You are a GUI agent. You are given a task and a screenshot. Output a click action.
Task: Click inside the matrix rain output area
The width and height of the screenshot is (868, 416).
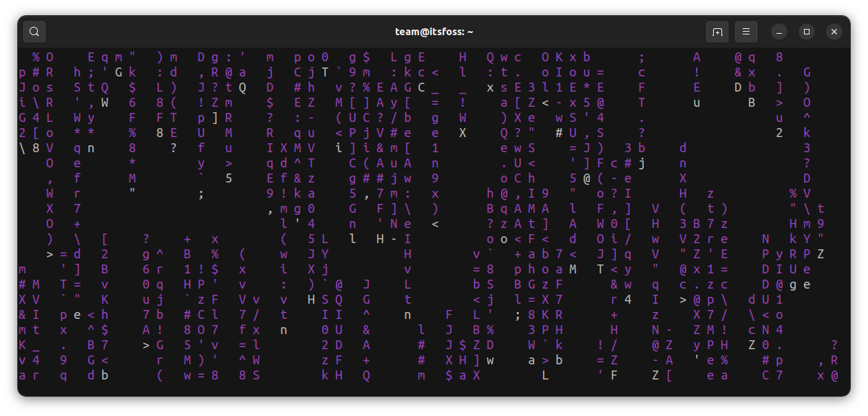pyautogui.click(x=434, y=220)
